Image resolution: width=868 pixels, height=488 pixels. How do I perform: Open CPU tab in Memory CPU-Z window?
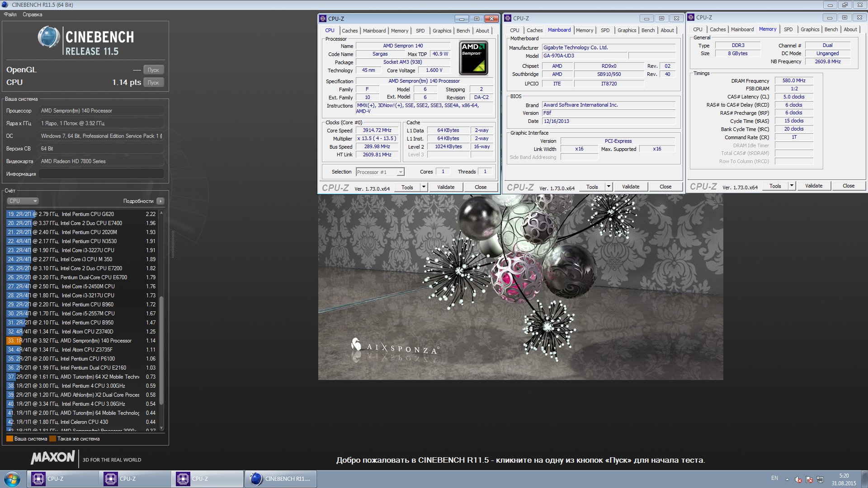(x=698, y=29)
